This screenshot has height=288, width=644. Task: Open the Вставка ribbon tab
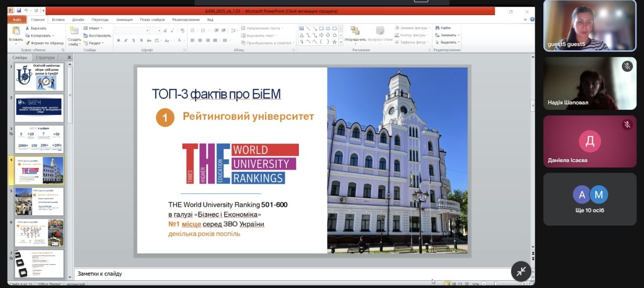(58, 20)
